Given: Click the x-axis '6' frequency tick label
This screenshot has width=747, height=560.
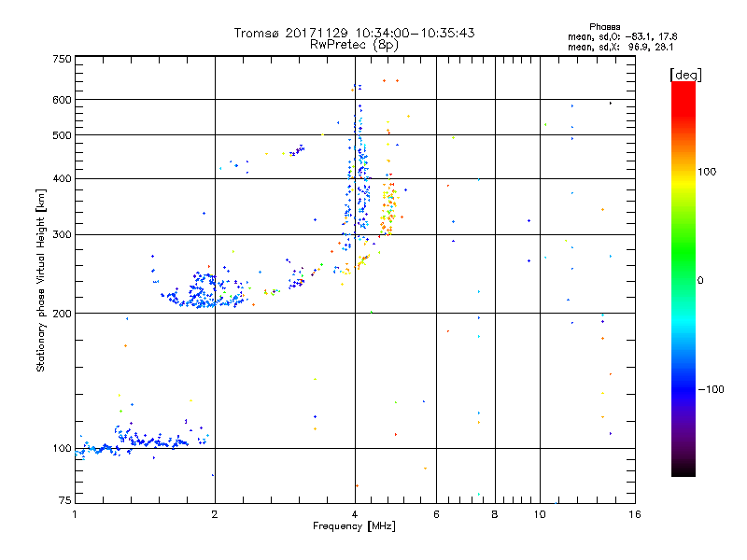Looking at the screenshot, I should click(436, 514).
